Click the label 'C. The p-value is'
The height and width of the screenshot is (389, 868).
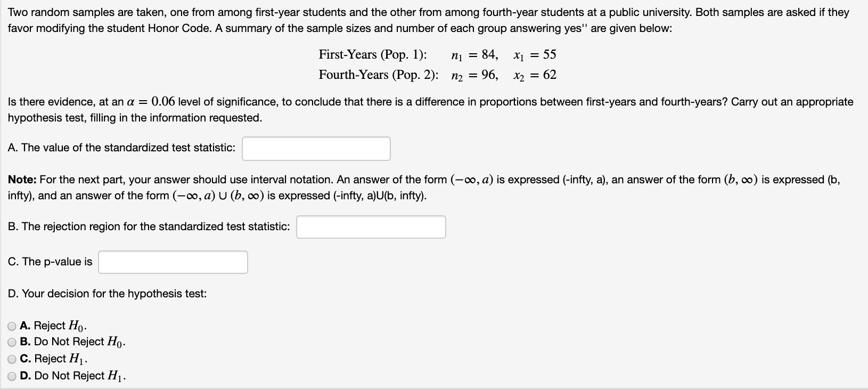click(x=51, y=261)
